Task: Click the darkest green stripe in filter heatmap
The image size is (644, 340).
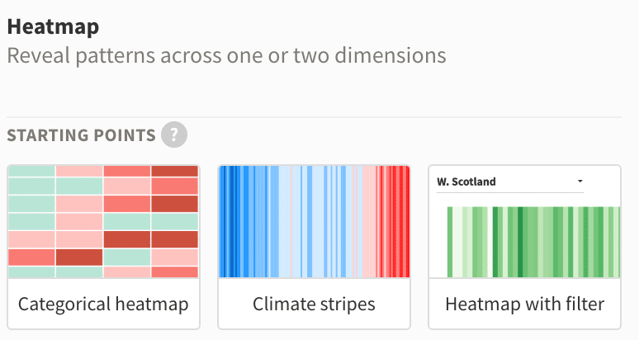Action: pos(520,242)
